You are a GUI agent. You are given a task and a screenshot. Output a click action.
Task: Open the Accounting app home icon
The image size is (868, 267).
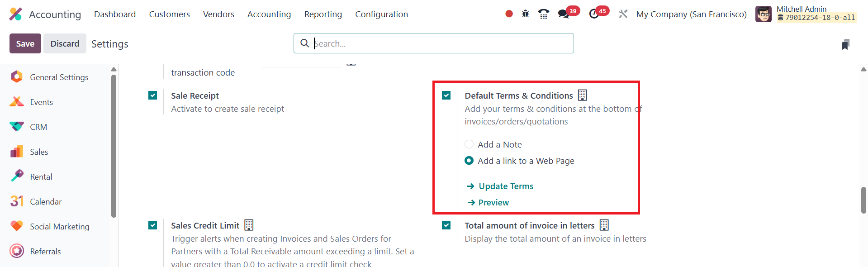pos(16,14)
